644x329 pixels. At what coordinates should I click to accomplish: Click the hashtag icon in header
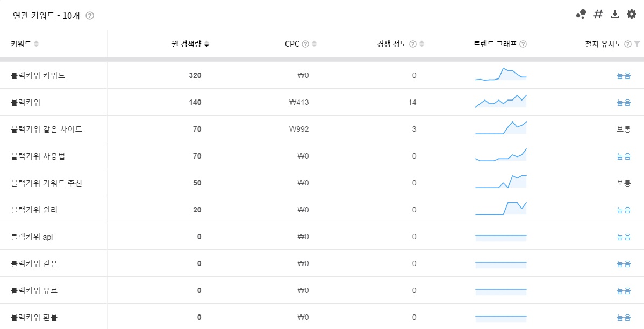click(598, 15)
